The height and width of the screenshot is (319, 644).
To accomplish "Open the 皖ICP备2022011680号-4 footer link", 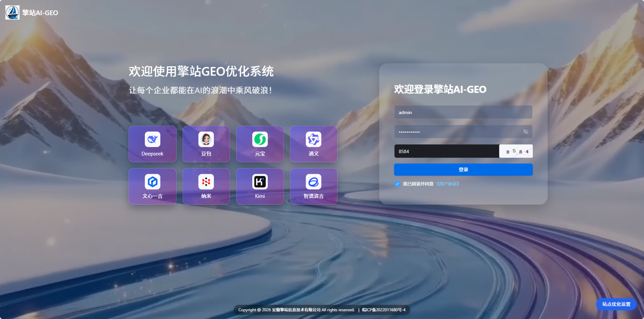I will (x=384, y=310).
